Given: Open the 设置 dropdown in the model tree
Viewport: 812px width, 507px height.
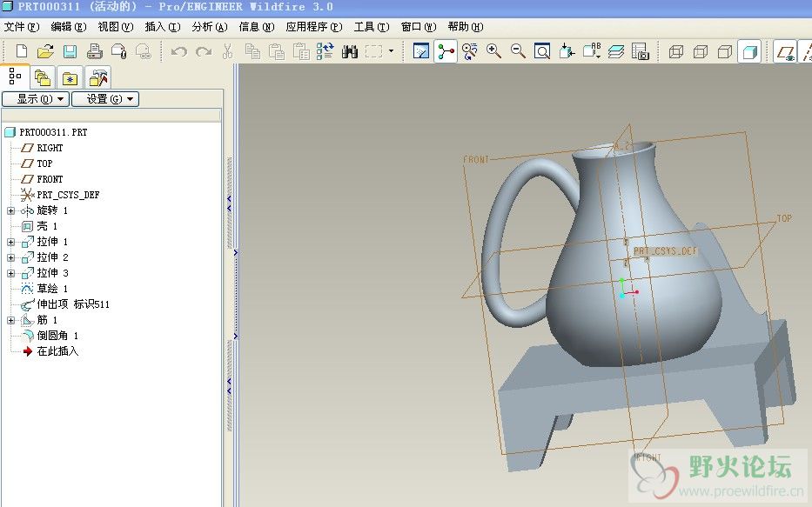Looking at the screenshot, I should [x=105, y=99].
